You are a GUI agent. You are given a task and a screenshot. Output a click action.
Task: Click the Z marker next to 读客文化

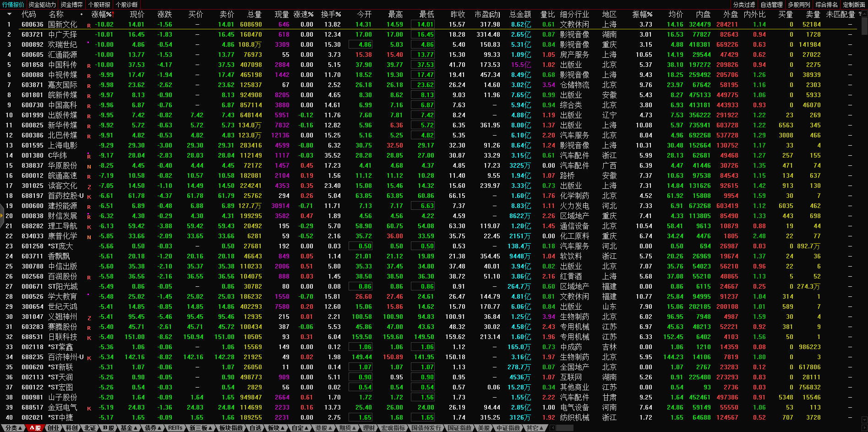coord(89,187)
